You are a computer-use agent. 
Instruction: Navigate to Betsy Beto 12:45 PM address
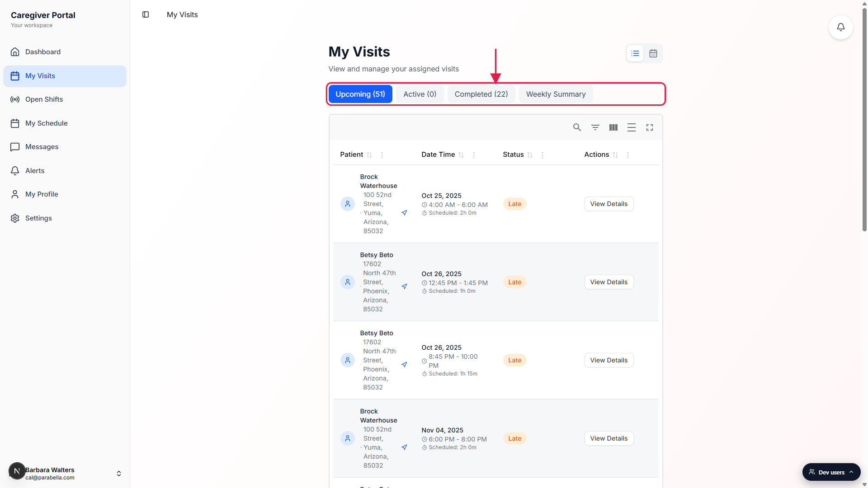click(404, 286)
